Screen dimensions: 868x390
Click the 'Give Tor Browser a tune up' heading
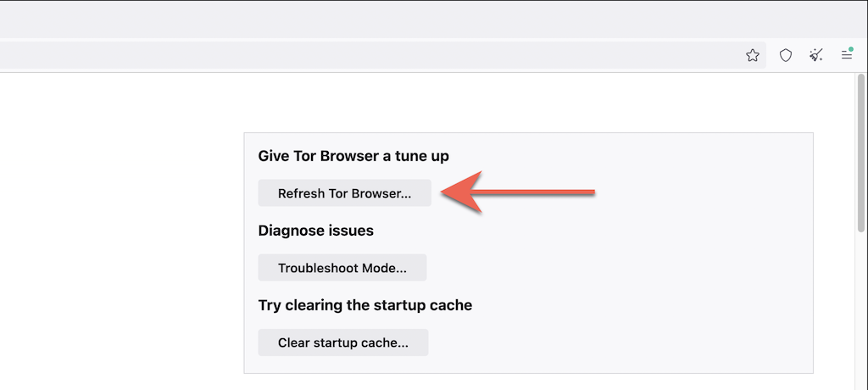pyautogui.click(x=353, y=156)
